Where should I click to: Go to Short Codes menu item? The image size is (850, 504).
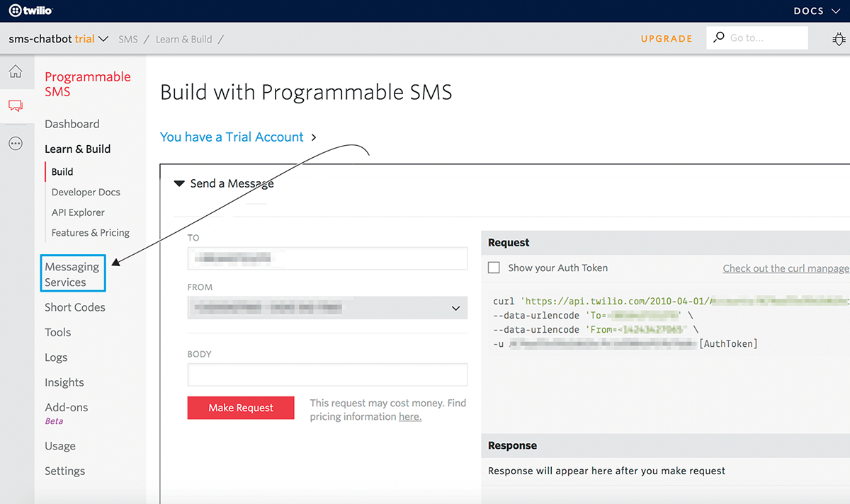click(74, 307)
